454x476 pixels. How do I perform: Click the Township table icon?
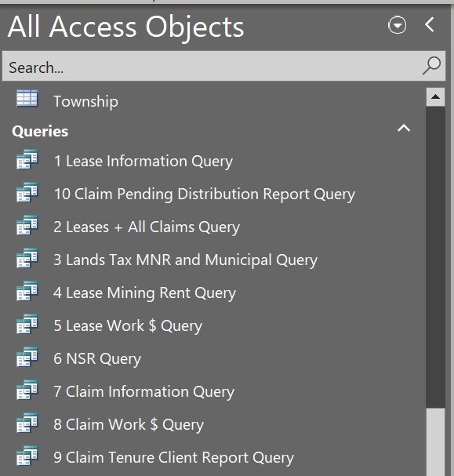(x=27, y=98)
